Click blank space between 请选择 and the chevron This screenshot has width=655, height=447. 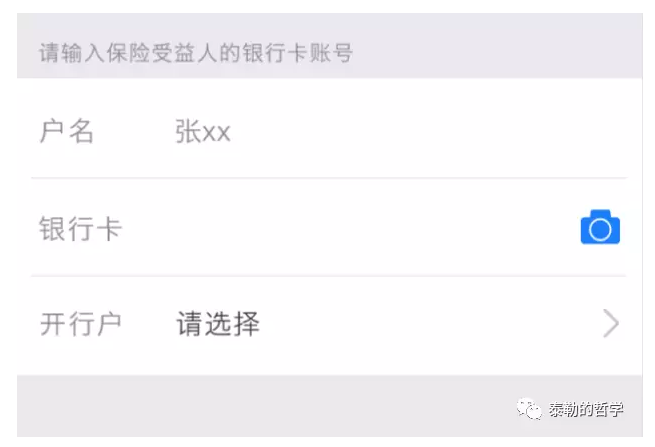pos(430,324)
